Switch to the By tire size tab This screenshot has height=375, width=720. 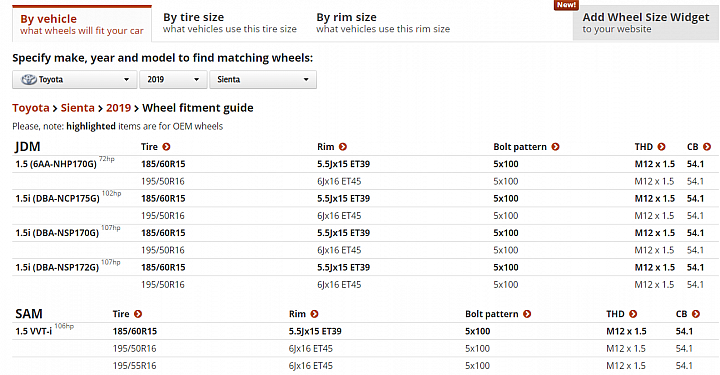tap(230, 23)
